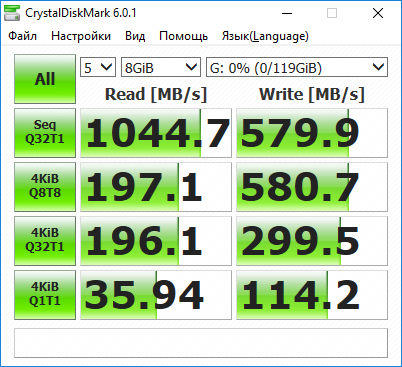The width and height of the screenshot is (402, 367).
Task: Open the Файл menu
Action: click(x=22, y=36)
